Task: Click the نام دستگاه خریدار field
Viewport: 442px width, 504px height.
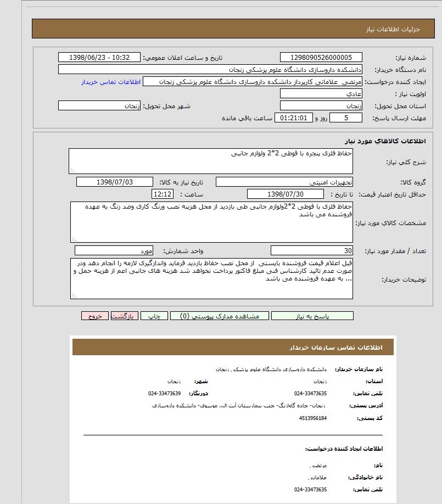Action: pos(210,70)
